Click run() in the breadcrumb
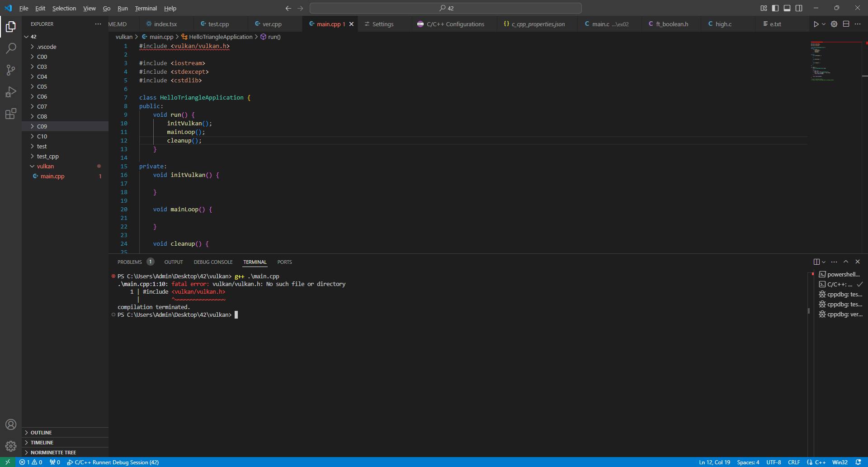 point(270,37)
